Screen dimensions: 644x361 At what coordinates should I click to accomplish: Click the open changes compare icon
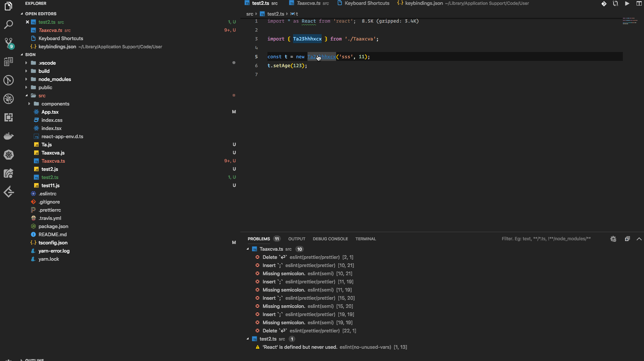615,3
